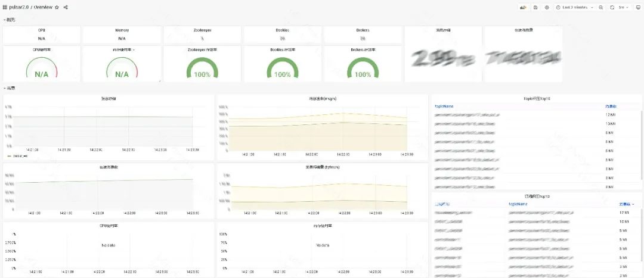Open the Zookeeper stat panel title

point(203,30)
